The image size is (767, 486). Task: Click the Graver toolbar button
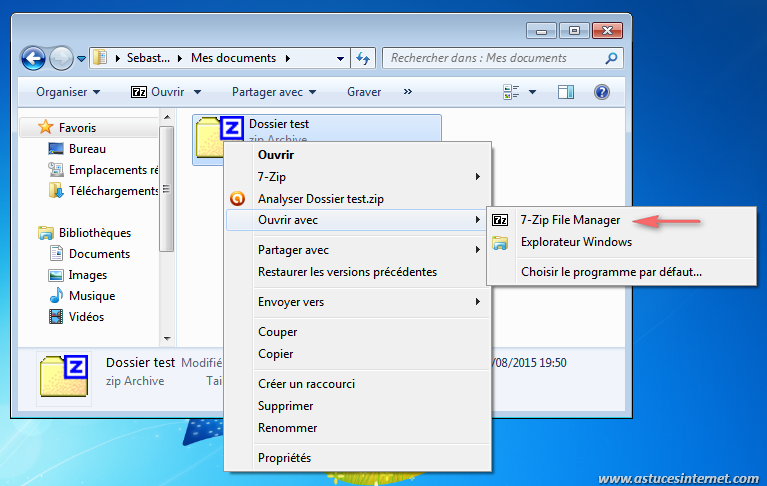[364, 92]
